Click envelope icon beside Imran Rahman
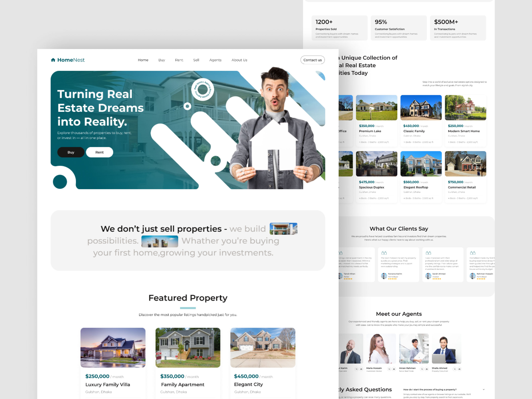 [427, 369]
